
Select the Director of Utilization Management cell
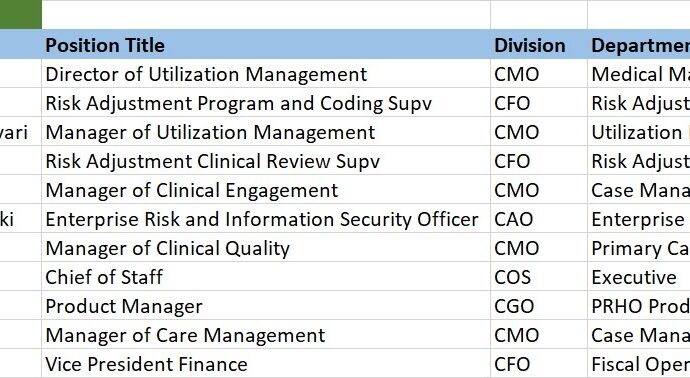click(x=266, y=73)
